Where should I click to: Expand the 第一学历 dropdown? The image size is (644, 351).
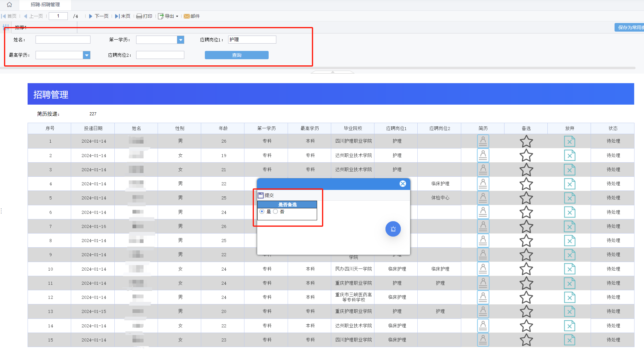(x=181, y=40)
